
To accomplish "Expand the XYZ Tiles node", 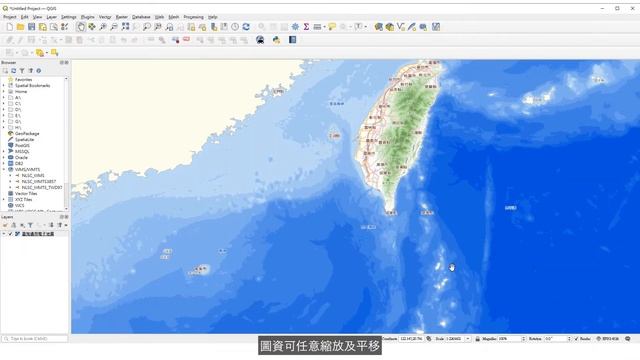I will pyautogui.click(x=4, y=200).
